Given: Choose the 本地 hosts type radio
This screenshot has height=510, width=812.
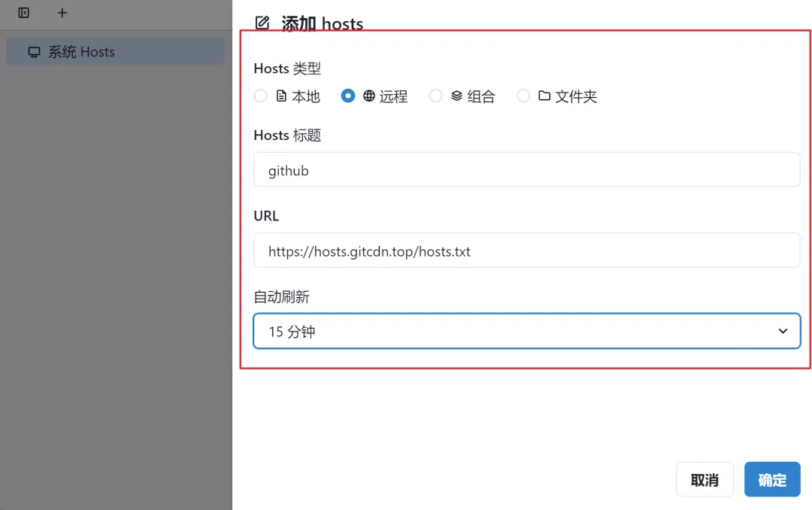Looking at the screenshot, I should tap(260, 96).
